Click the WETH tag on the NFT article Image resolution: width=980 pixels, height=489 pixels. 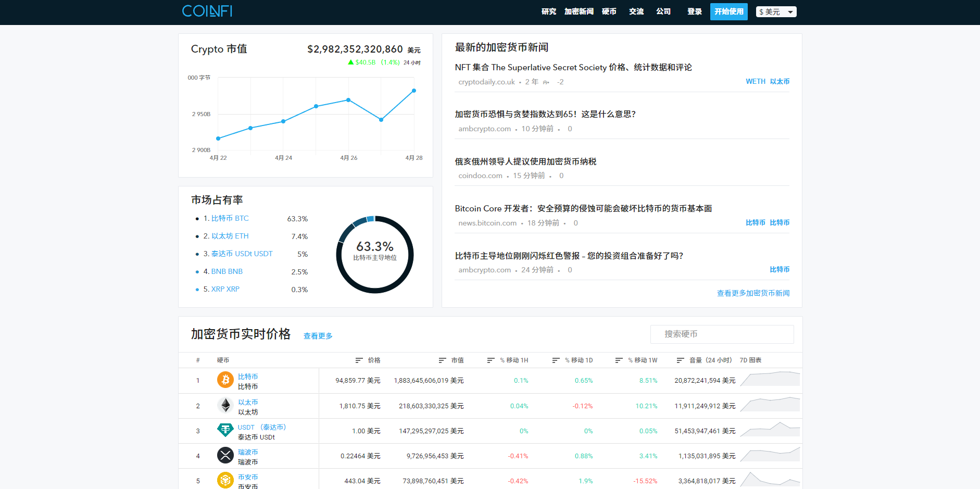(x=756, y=81)
